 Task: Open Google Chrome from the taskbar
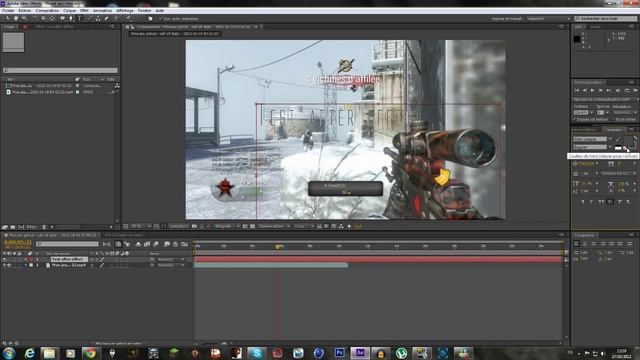click(90, 353)
